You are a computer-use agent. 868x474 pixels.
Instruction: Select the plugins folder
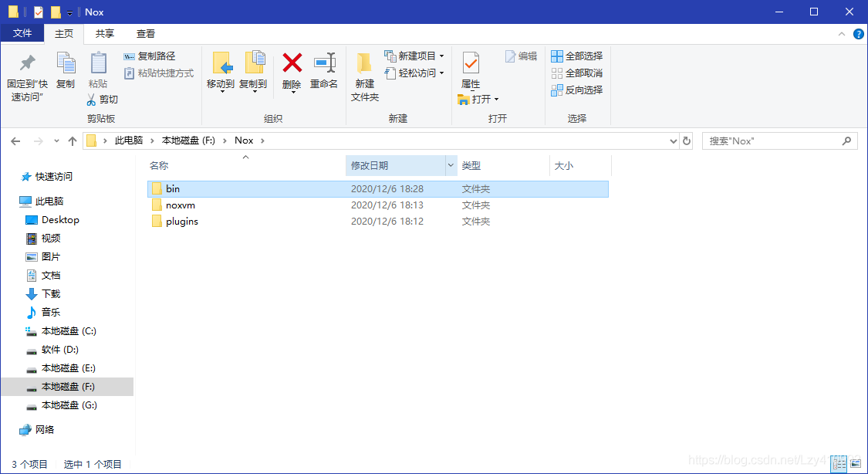click(378, 221)
